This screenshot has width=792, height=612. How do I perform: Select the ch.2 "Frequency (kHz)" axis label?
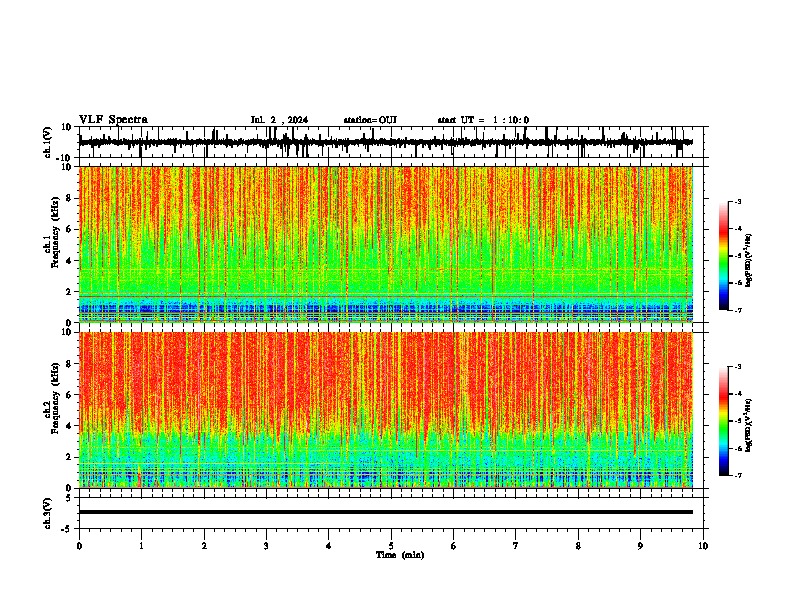tap(55, 398)
